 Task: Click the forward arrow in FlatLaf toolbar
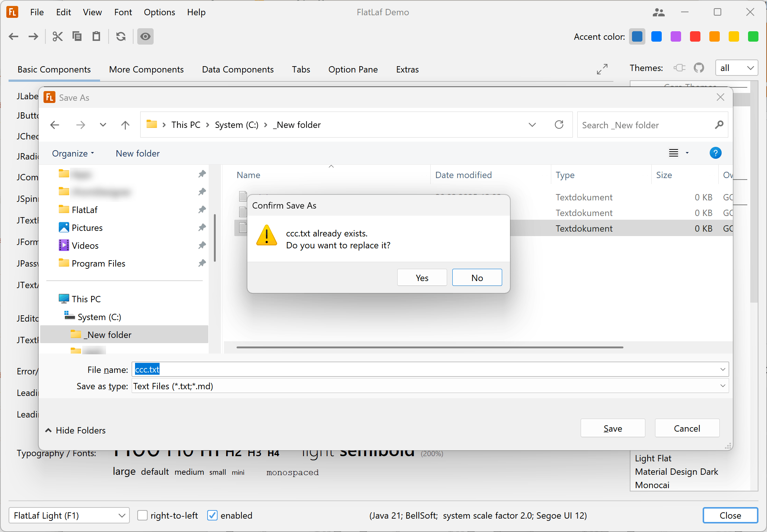coord(33,36)
